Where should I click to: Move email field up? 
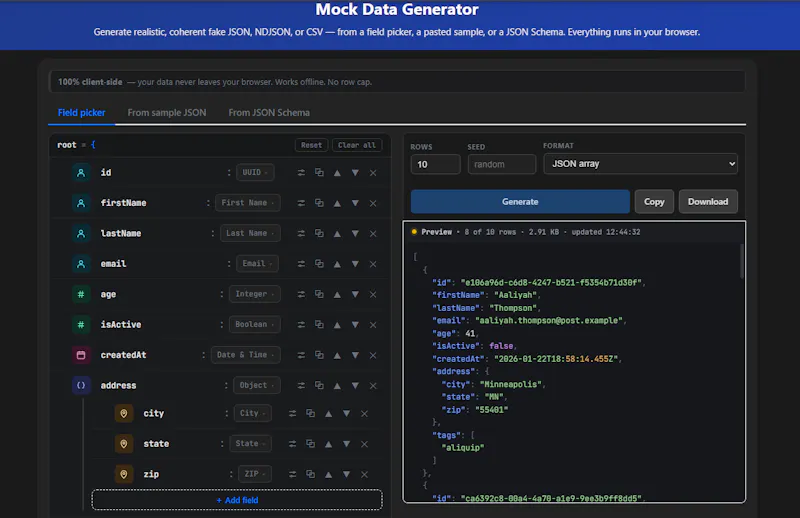[x=337, y=264]
